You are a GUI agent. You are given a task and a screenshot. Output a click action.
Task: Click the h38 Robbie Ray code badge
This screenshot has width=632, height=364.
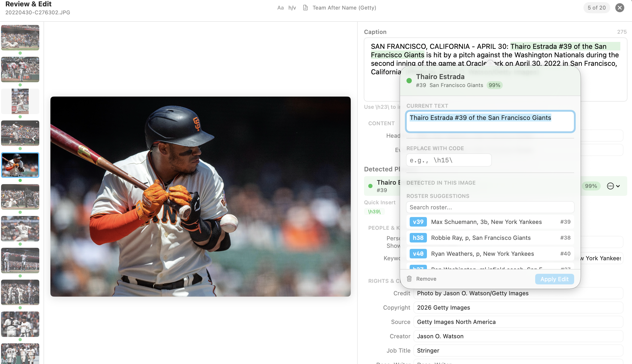click(x=418, y=238)
